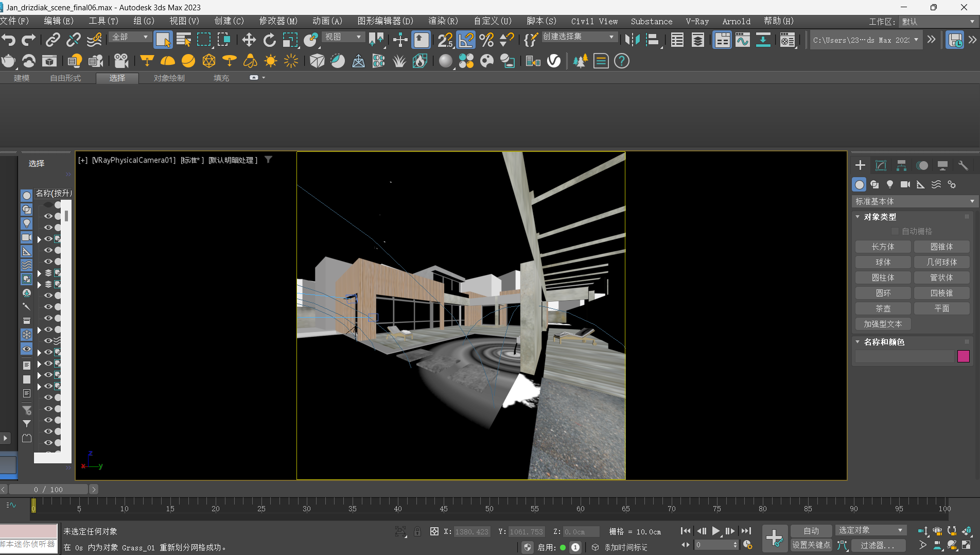Open the 标准基本体 primitive type dropdown

point(914,201)
